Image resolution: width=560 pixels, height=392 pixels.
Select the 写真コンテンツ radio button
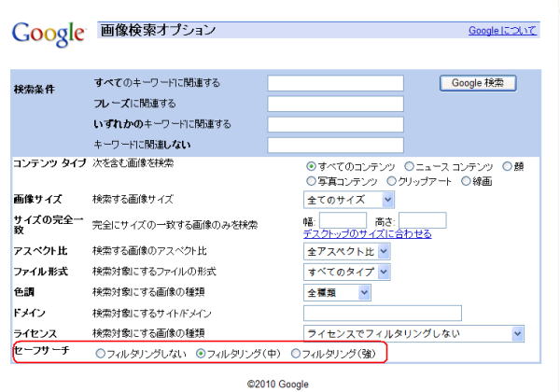point(311,181)
